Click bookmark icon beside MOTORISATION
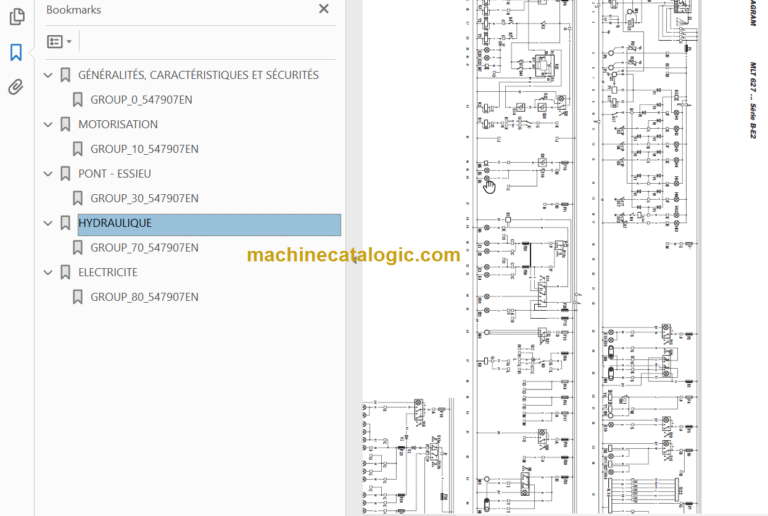 pos(65,124)
